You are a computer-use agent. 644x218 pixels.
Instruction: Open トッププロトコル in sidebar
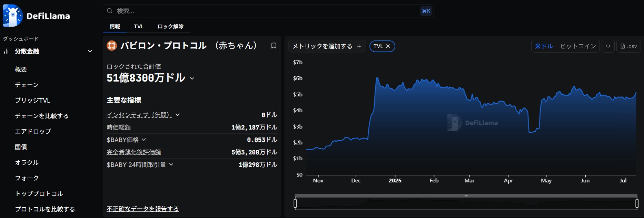[x=39, y=193]
